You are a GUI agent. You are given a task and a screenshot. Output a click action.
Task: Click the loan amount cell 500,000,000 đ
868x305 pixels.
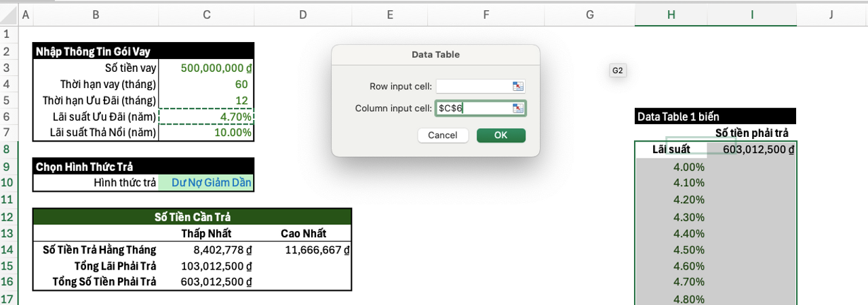pos(206,68)
